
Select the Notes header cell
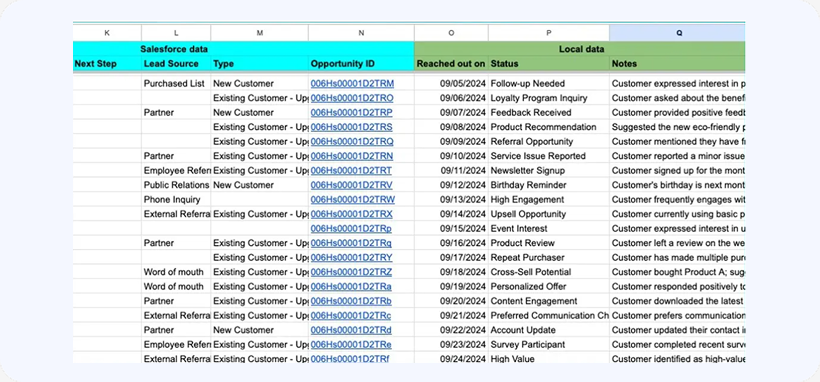(678, 63)
